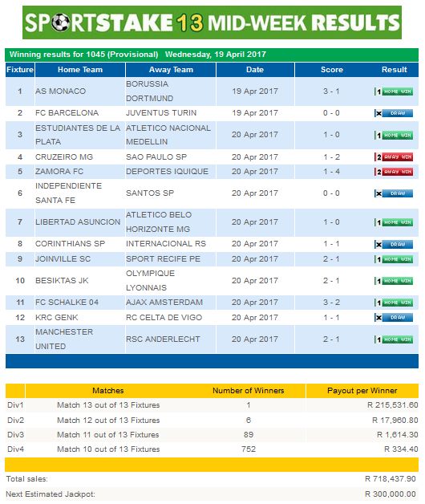The width and height of the screenshot is (425, 504).
Task: Click the Home Win badge for FC Schalke 04
Action: pyautogui.click(x=394, y=303)
